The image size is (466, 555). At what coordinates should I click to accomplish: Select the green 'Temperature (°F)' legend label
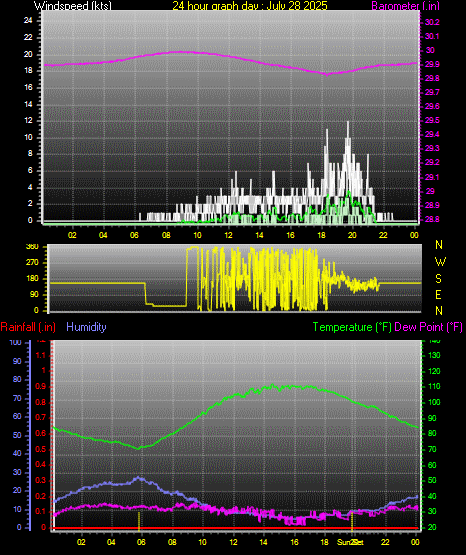point(352,327)
